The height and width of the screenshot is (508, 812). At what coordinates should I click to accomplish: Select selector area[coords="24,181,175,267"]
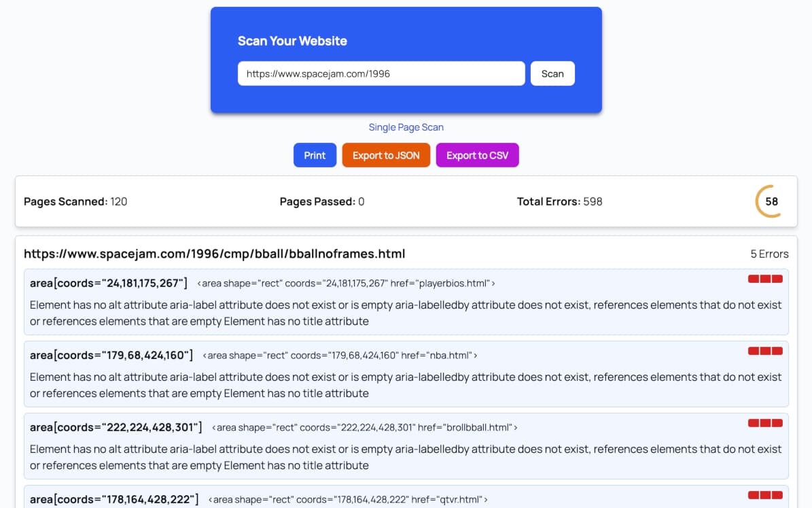coord(108,283)
